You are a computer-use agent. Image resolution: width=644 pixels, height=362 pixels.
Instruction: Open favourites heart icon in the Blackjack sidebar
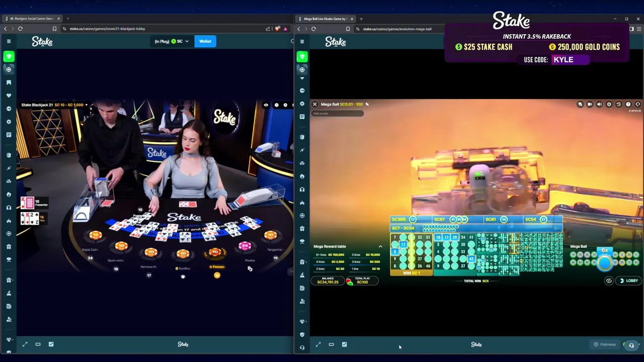click(9, 96)
